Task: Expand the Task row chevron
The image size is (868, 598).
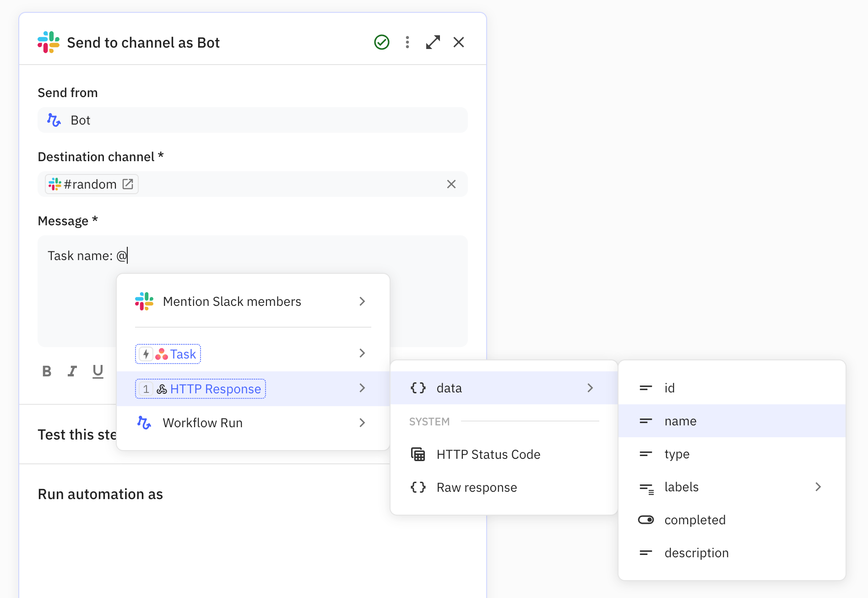Action: point(362,353)
